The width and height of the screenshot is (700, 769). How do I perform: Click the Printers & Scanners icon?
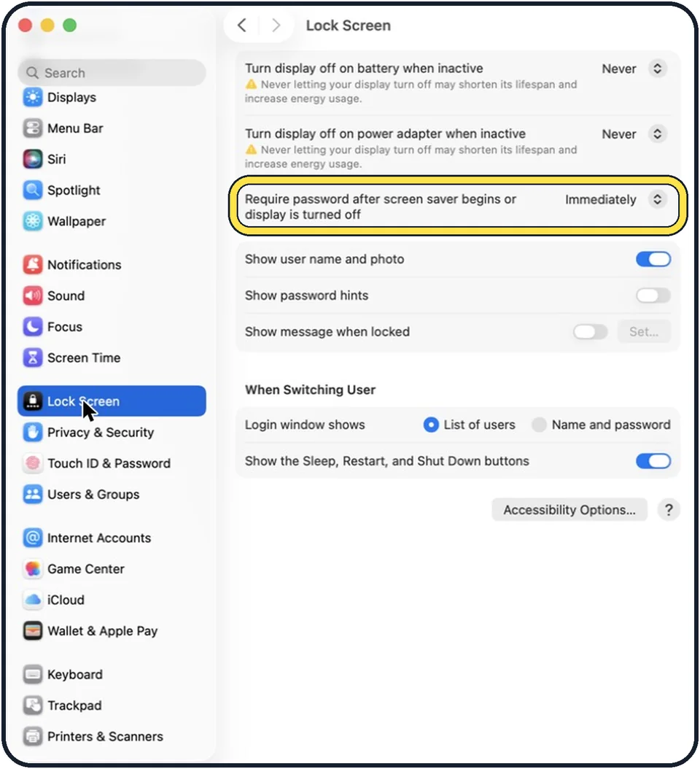click(33, 736)
